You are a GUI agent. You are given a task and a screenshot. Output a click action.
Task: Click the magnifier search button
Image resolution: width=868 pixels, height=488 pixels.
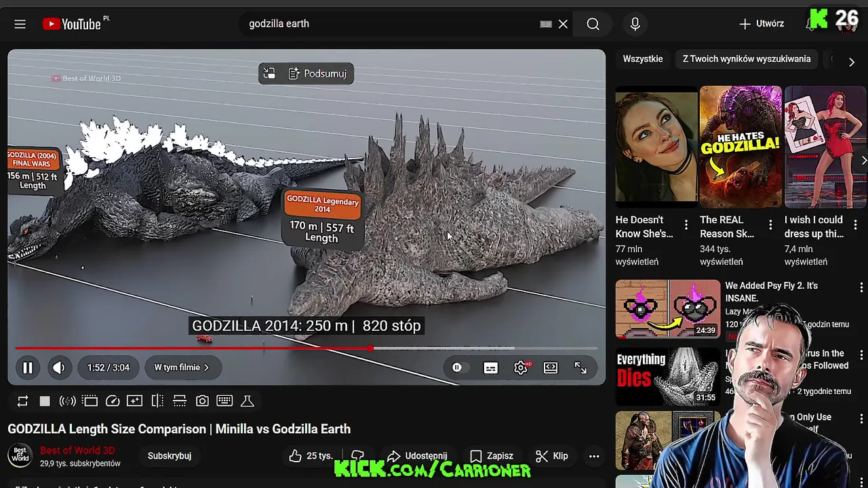tap(593, 24)
